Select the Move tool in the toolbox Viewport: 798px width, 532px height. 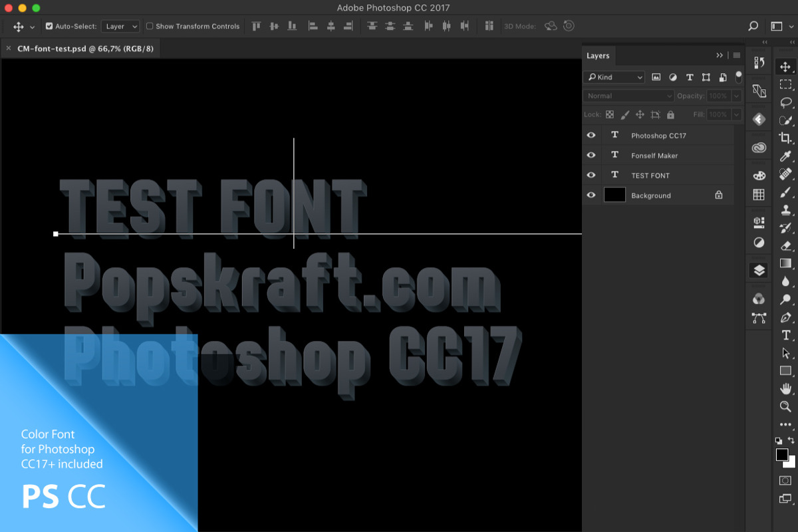[785, 67]
